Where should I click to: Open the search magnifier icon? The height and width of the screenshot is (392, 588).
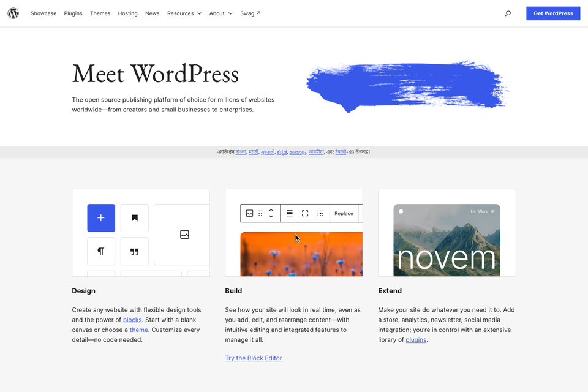(508, 13)
